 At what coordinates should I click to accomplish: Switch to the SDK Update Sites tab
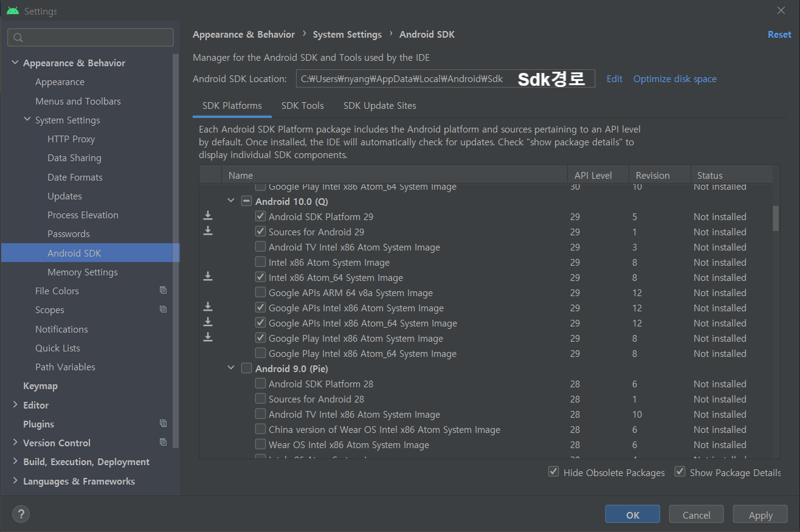(x=380, y=105)
